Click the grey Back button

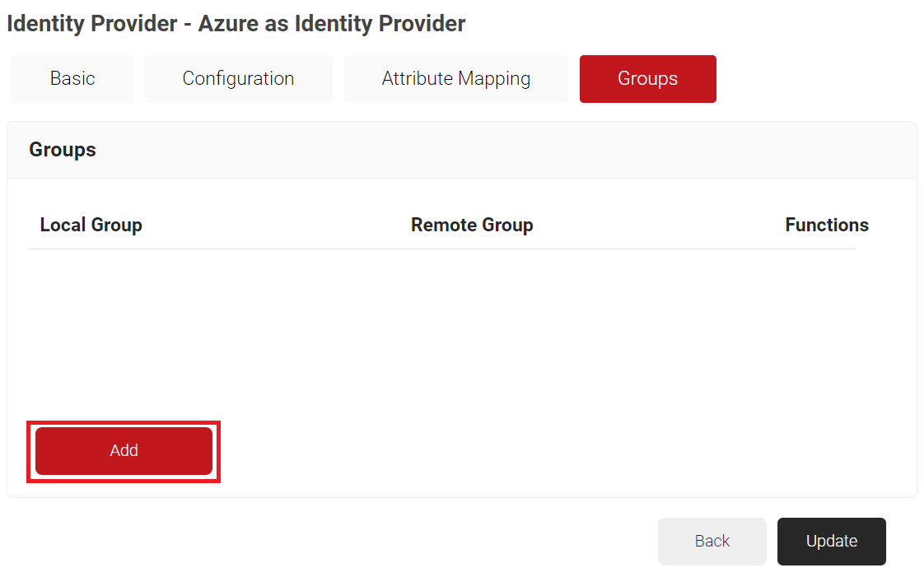(x=712, y=541)
